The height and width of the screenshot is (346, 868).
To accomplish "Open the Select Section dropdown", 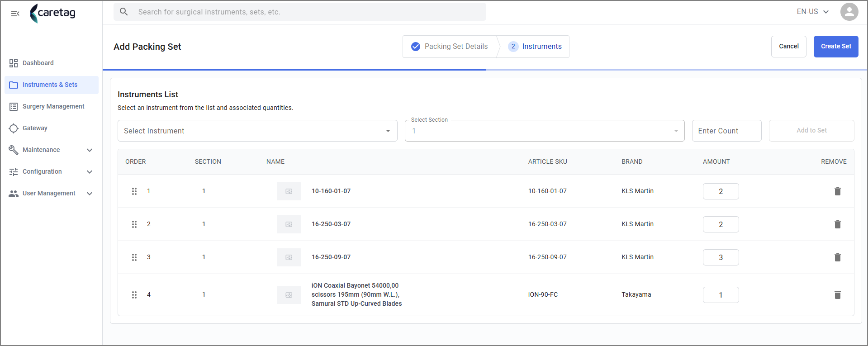I will (545, 131).
